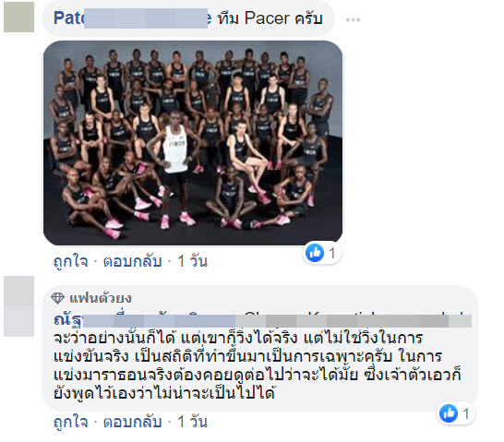View reaction count 1 on the photo comment
This screenshot has width=504, height=442.
coord(332,253)
